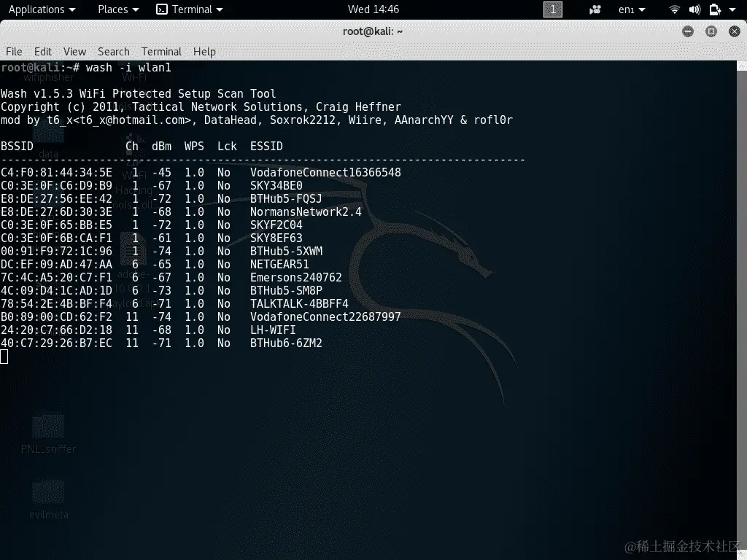Click the terminal cursor block
Viewport: 747px width, 560px height.
point(4,356)
